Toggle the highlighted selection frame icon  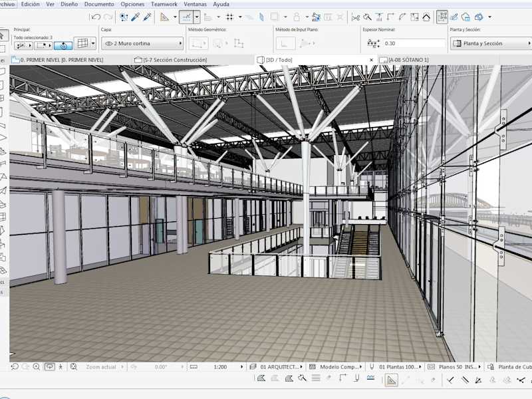click(x=442, y=17)
